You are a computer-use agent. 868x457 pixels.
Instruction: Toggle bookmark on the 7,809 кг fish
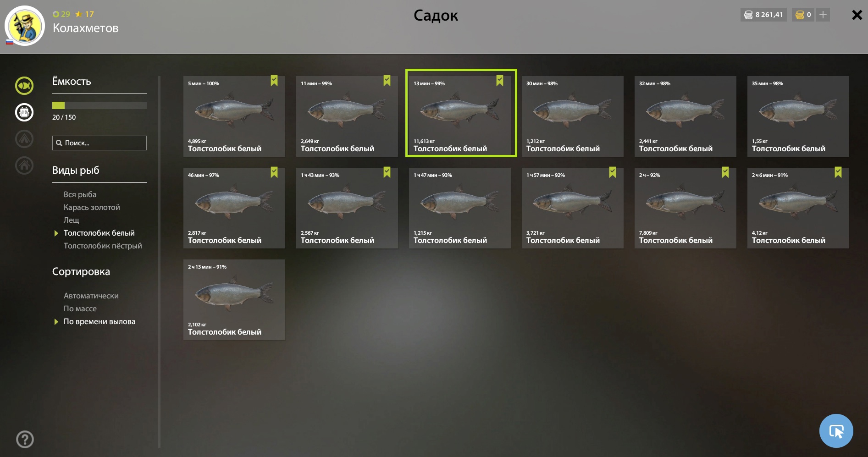point(725,172)
